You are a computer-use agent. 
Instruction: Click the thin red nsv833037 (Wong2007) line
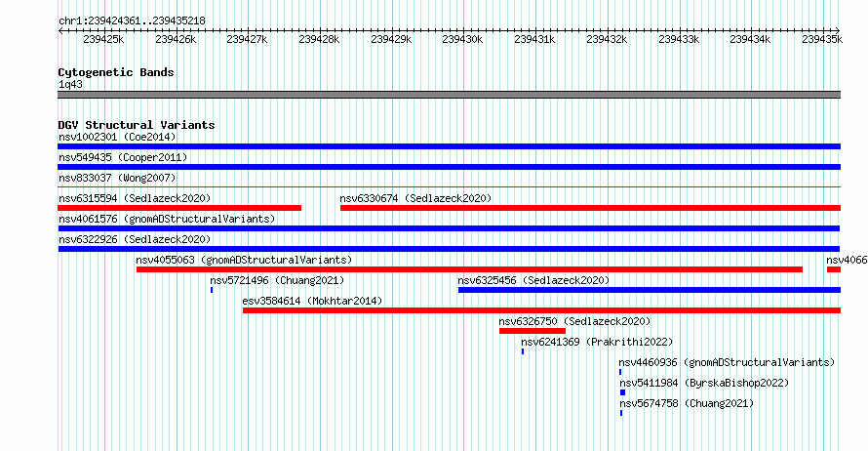click(x=449, y=187)
